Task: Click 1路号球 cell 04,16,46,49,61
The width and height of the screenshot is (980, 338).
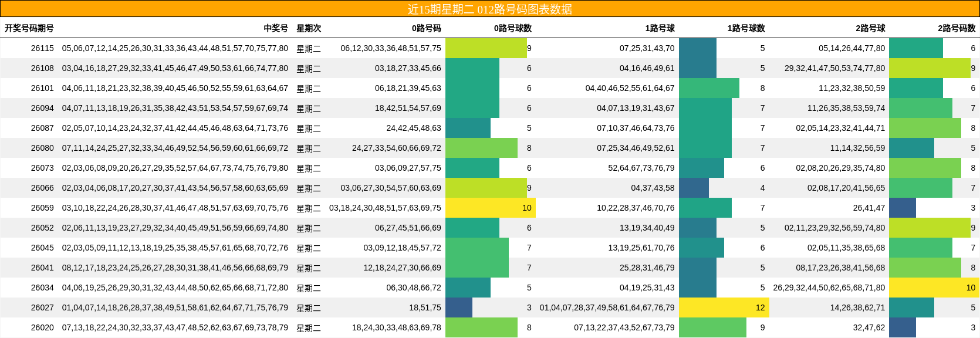Action: [647, 68]
